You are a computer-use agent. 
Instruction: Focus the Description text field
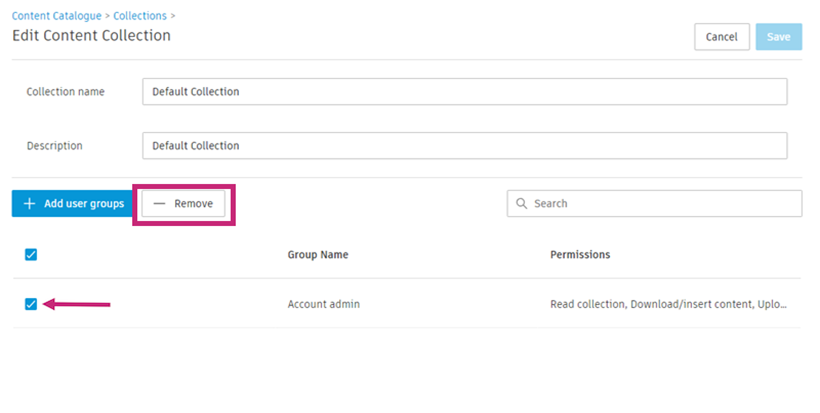[x=464, y=146]
